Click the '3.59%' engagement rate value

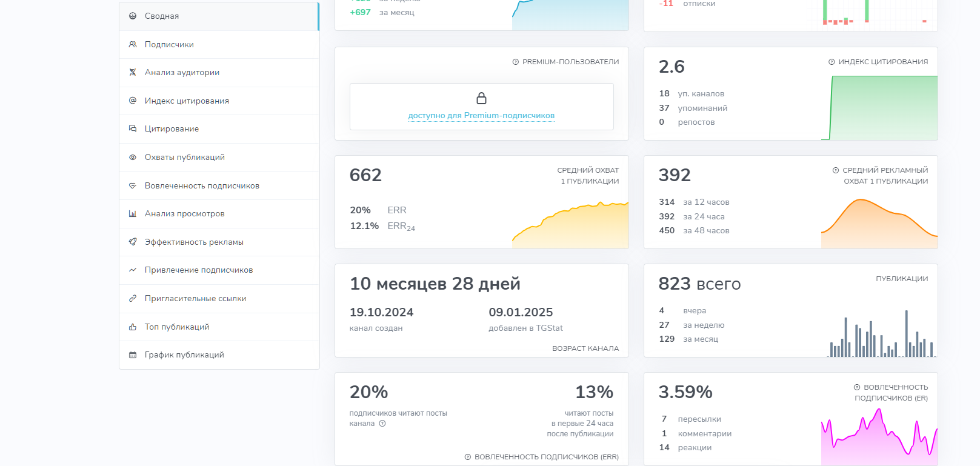685,392
